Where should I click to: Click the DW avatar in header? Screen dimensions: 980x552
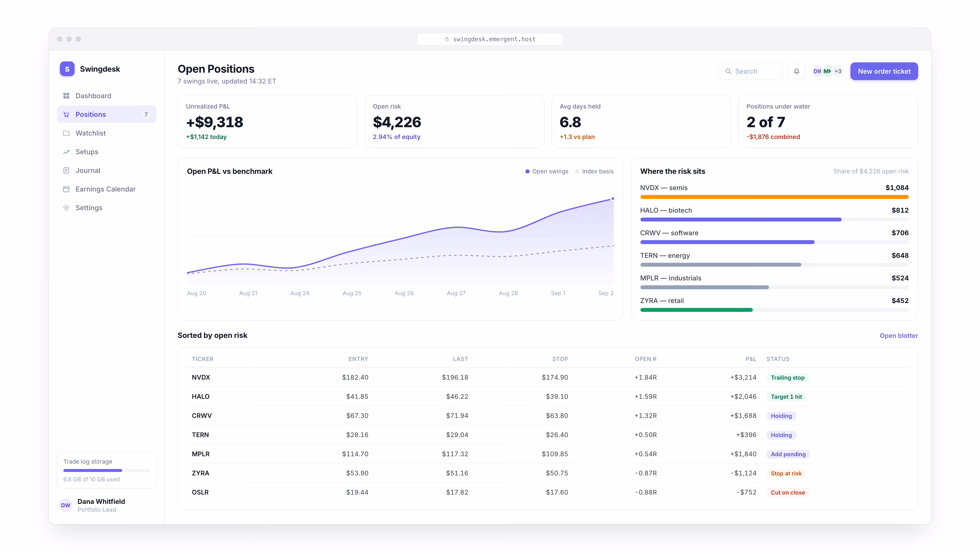817,71
